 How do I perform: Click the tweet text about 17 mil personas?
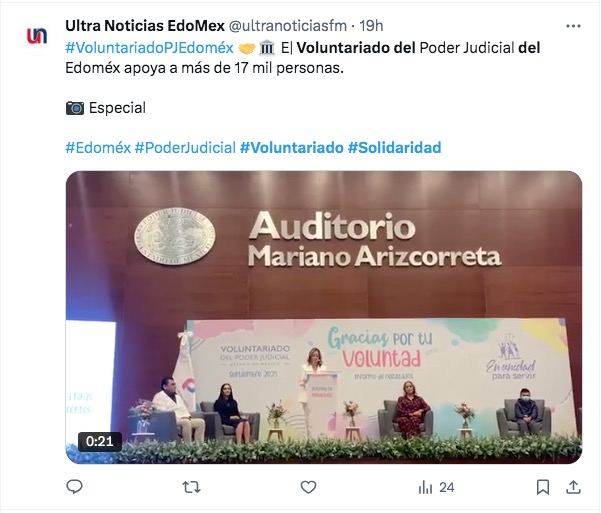tap(303, 58)
